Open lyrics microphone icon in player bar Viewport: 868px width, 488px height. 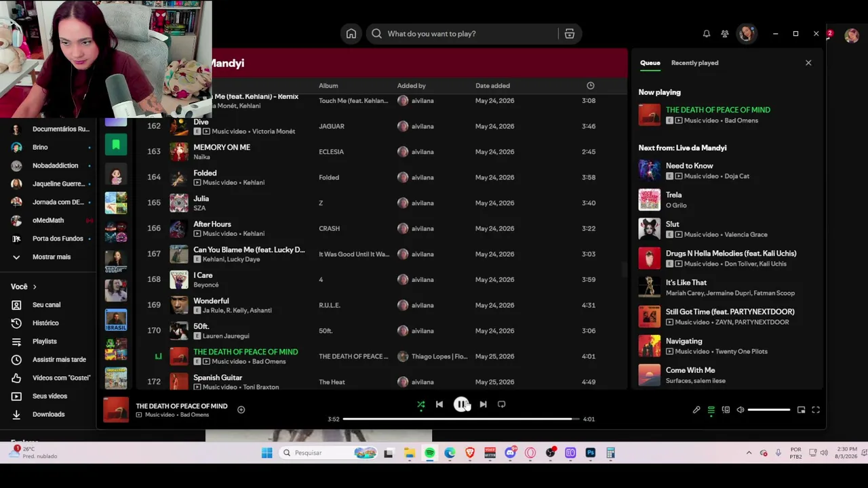696,410
